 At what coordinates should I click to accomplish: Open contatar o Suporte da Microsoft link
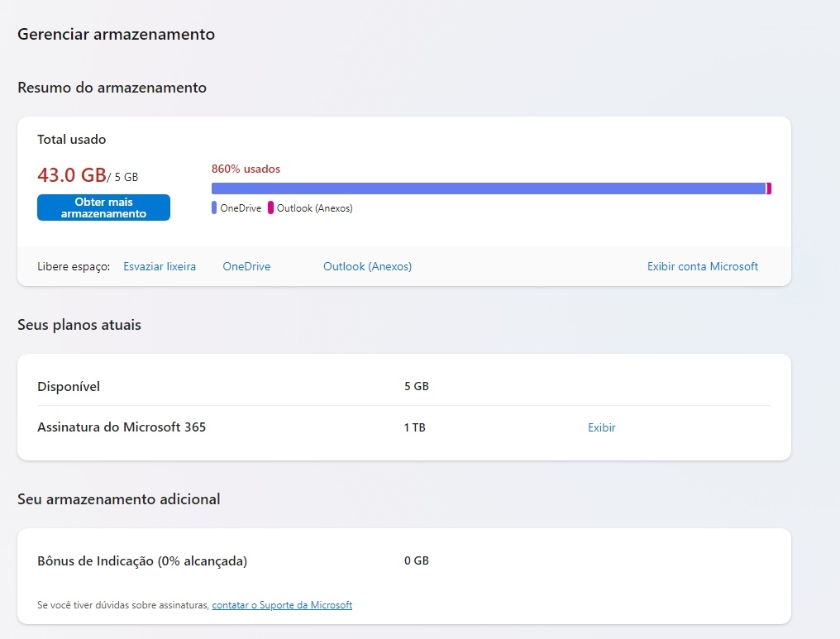(282, 605)
